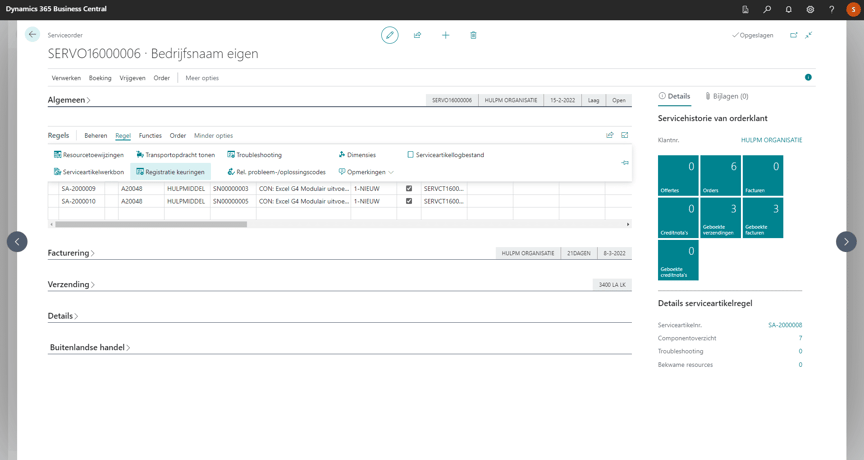Viewport: 864px width, 460px height.
Task: Expand the Opmerkingen dropdown
Action: (x=366, y=172)
